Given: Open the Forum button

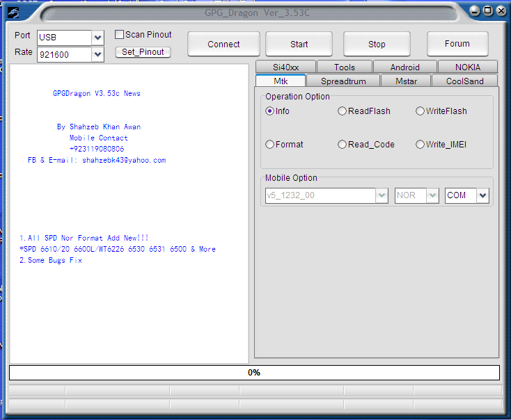Looking at the screenshot, I should [x=457, y=44].
